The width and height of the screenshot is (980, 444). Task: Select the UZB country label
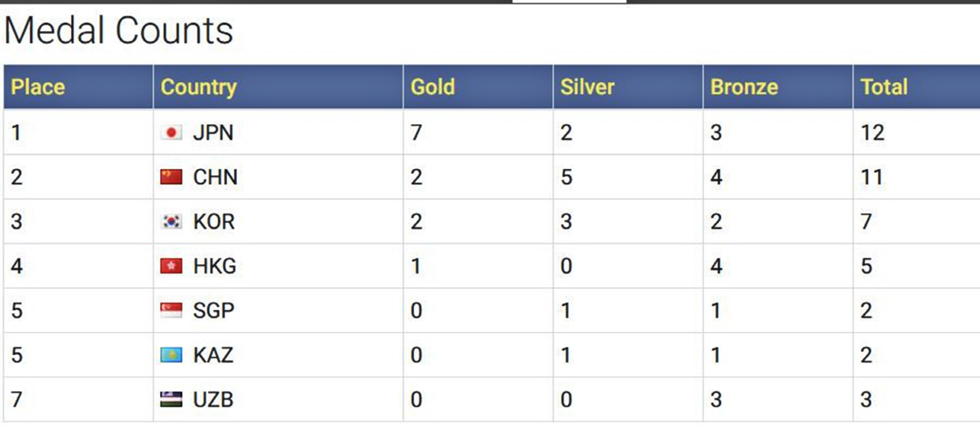click(213, 399)
